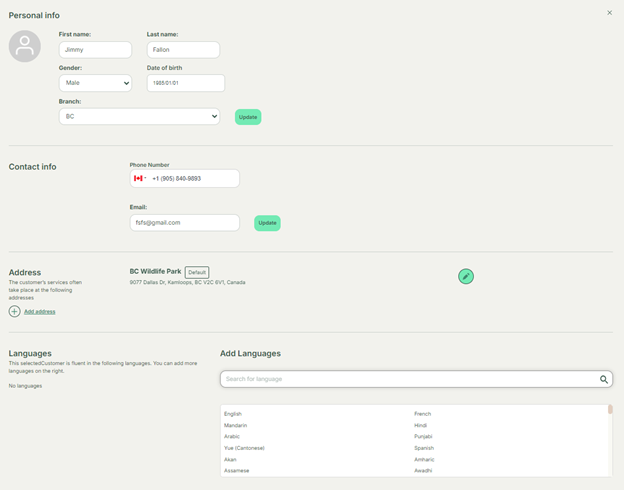Open the Canada flag country code selector
This screenshot has width=624, height=490.
(x=140, y=179)
